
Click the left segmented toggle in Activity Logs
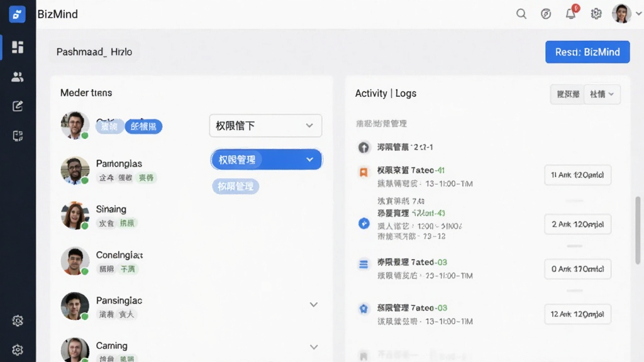tap(568, 94)
